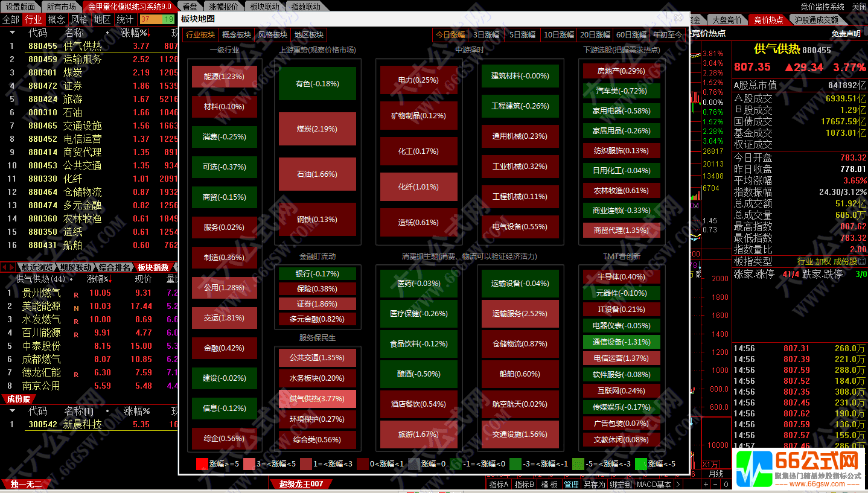Click the 0 reset button under chart
The width and height of the screenshot is (868, 493).
[x=726, y=485]
